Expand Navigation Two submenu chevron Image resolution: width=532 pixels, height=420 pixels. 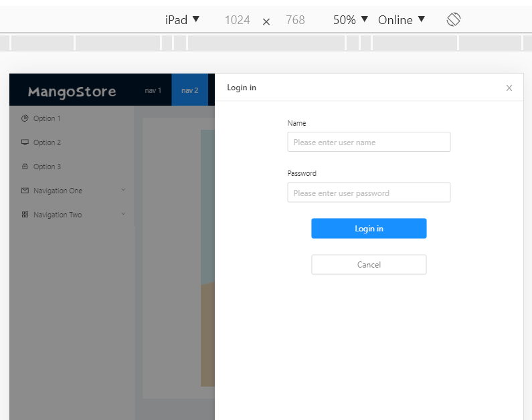(x=123, y=214)
